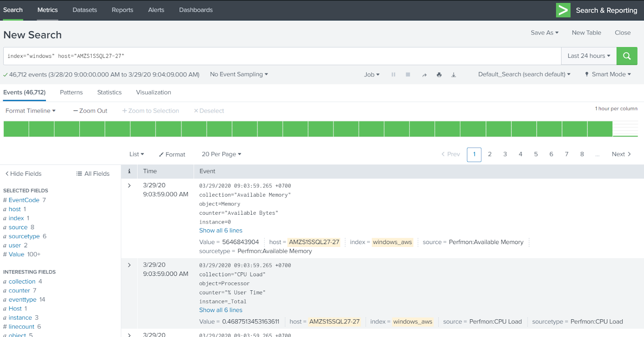Image resolution: width=644 pixels, height=337 pixels.
Task: Switch to the Patterns tab
Action: pos(71,92)
